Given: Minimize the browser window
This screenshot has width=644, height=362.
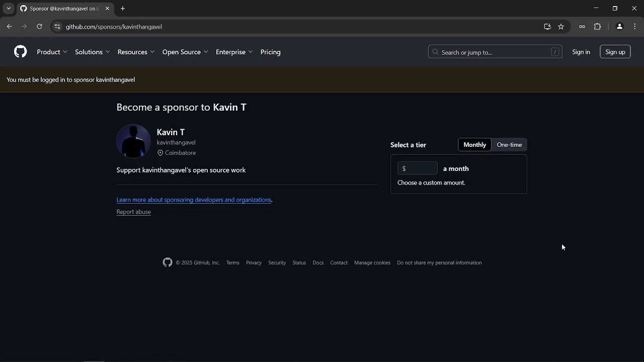Looking at the screenshot, I should pyautogui.click(x=596, y=9).
